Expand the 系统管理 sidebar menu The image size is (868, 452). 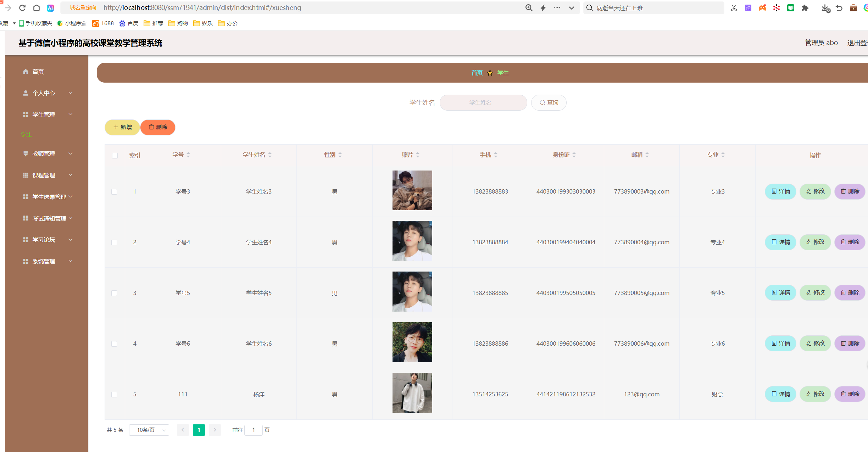[44, 261]
